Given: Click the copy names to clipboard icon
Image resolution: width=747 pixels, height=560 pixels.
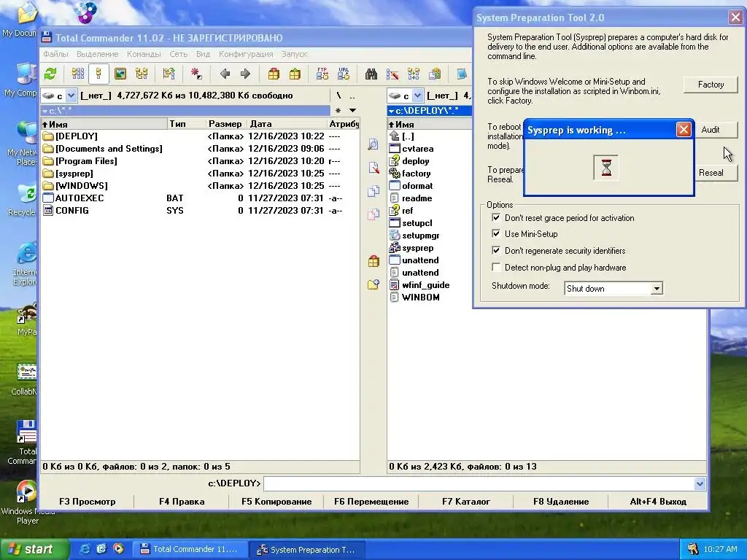Looking at the screenshot, I should [x=435, y=74].
